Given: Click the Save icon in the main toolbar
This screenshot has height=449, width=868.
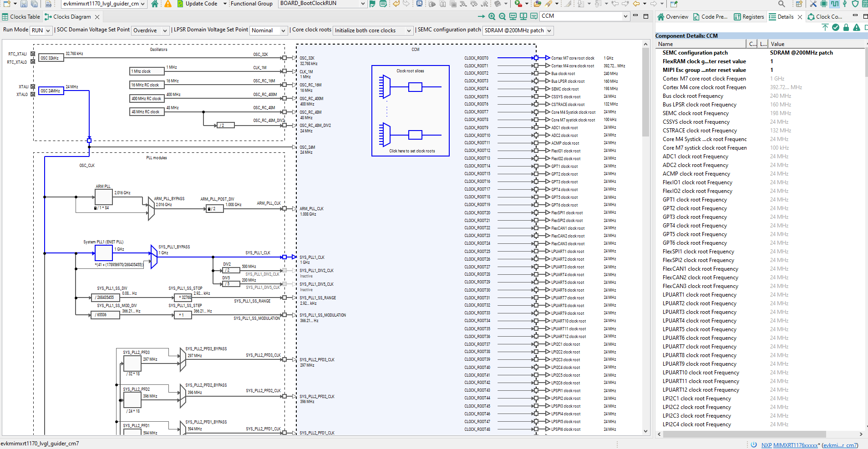Looking at the screenshot, I should [24, 4].
